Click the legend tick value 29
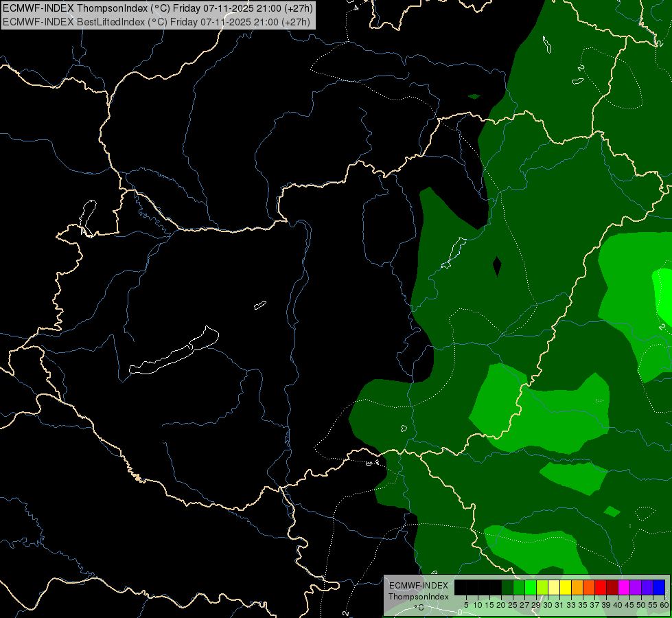This screenshot has width=672, height=618. 535,605
